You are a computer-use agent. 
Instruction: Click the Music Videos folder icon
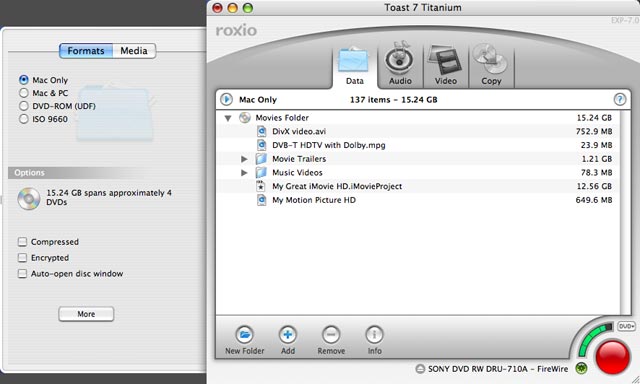261,173
